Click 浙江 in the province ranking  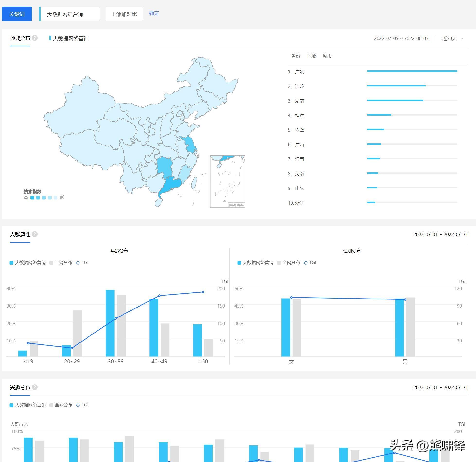[299, 203]
